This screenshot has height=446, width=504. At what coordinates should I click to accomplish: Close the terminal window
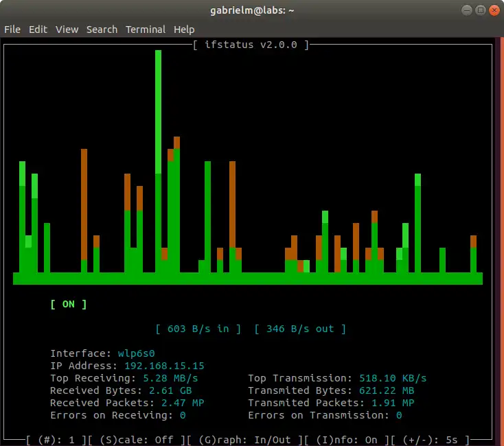[x=494, y=10]
